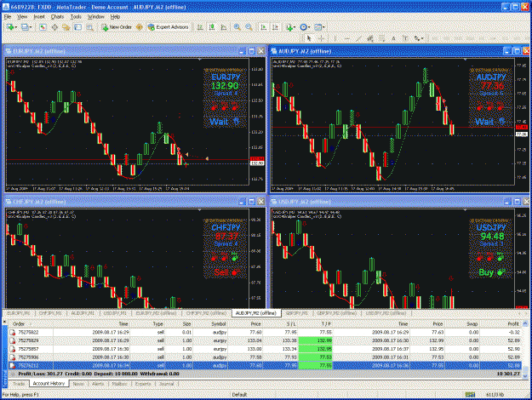Sort history by Swap column
The width and height of the screenshot is (532, 400).
462,324
